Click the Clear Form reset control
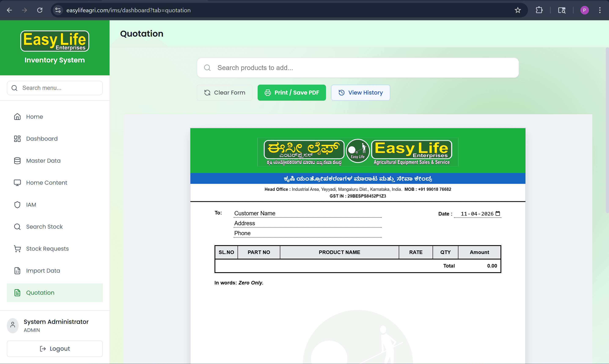609x364 pixels. [224, 92]
